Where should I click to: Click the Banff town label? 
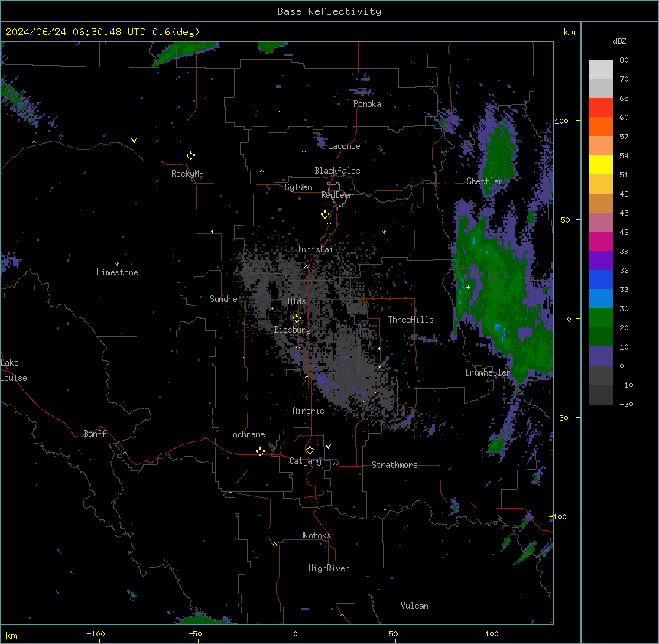95,434
